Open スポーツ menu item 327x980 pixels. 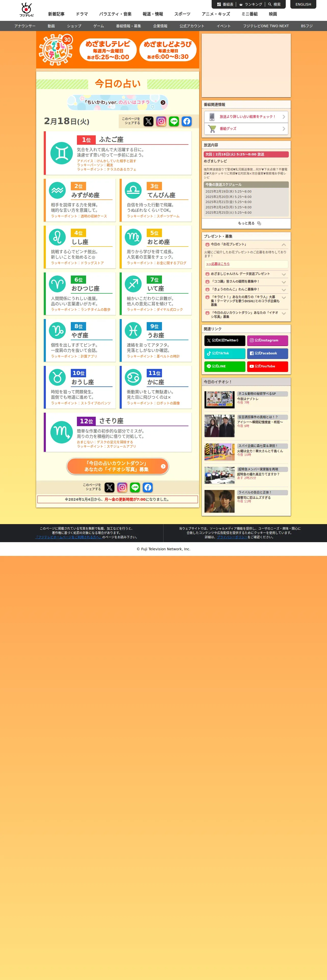click(182, 14)
